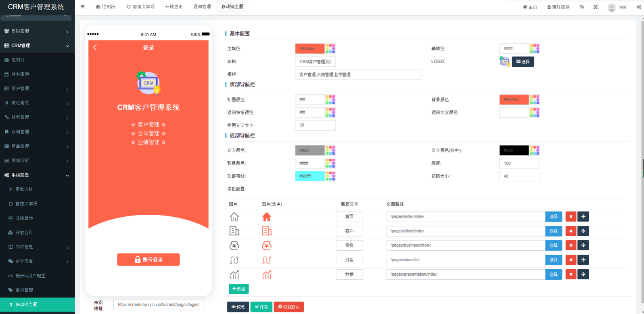644x314 pixels.
Task: Collapse the 系统配置 sidebar section
Action: tap(37, 175)
